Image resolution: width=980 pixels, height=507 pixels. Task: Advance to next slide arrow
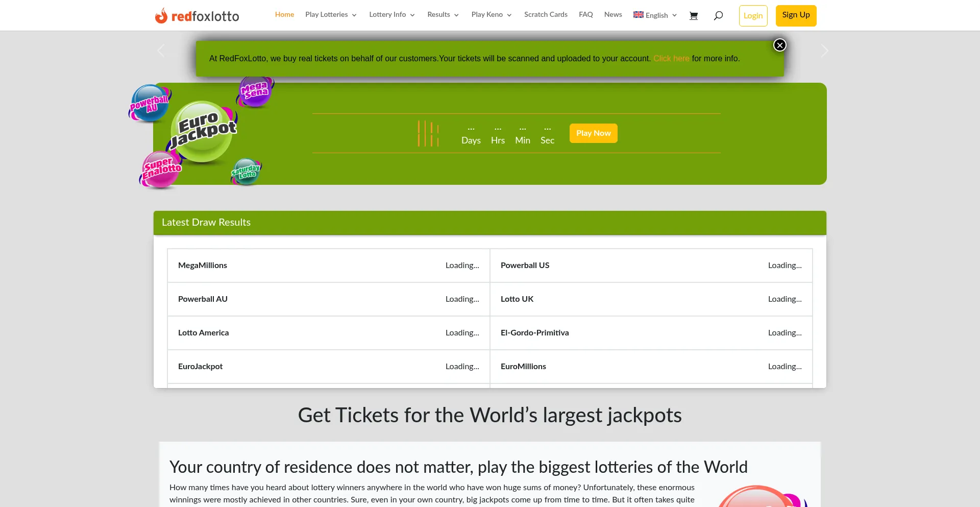824,51
